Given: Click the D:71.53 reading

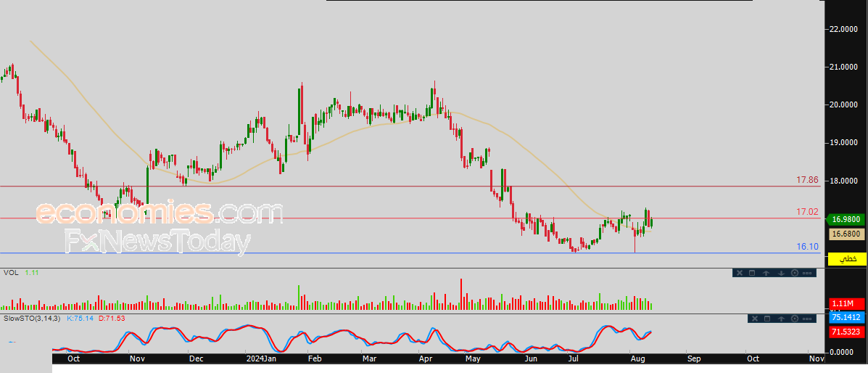Looking at the screenshot, I should (x=111, y=318).
